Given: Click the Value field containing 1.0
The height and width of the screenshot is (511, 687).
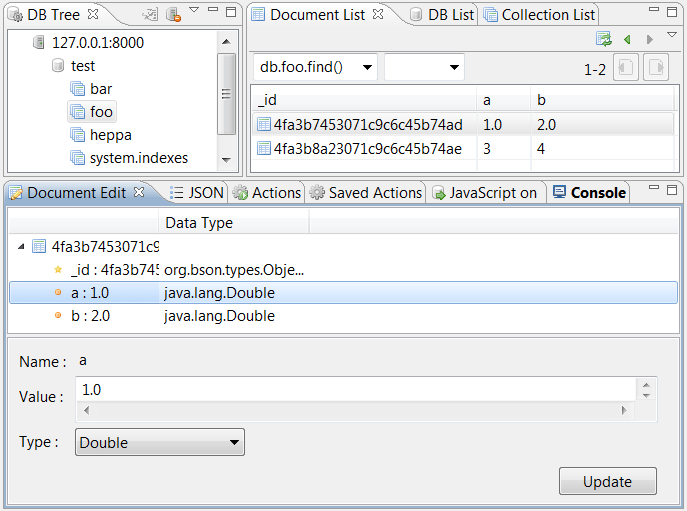Looking at the screenshot, I should point(356,389).
